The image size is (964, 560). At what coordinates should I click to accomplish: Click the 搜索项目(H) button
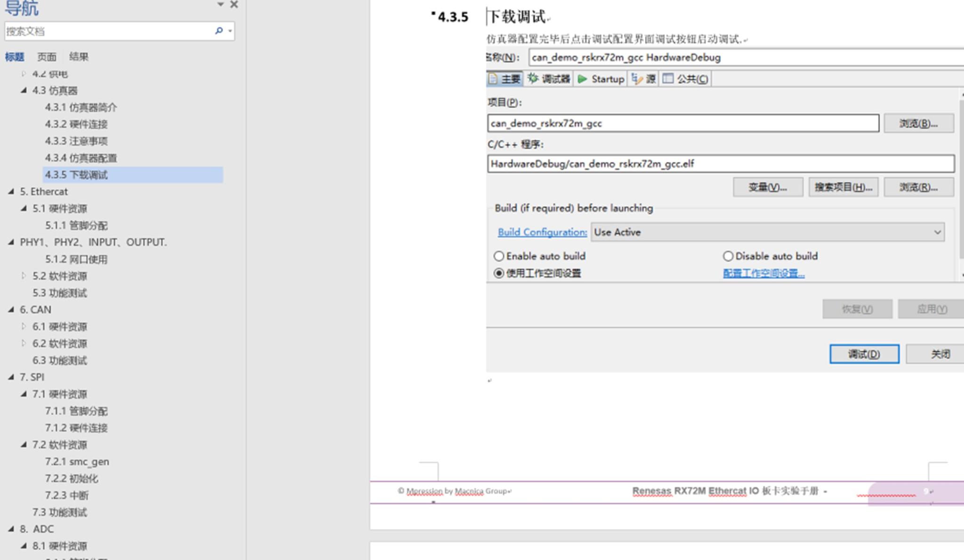[843, 187]
